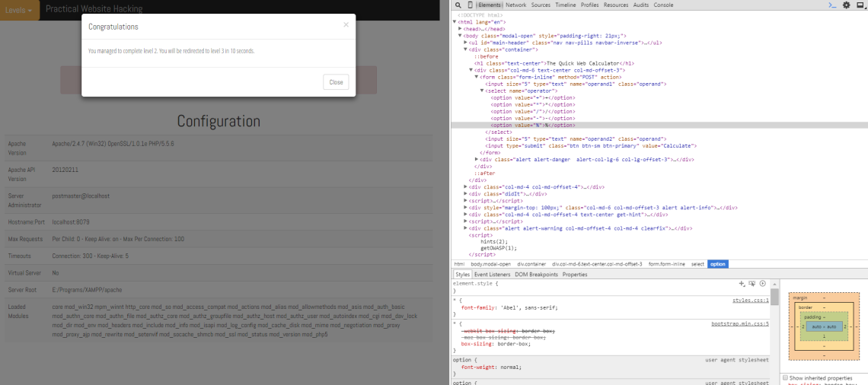
Task: Click the font-family Abel property
Action: [509, 307]
